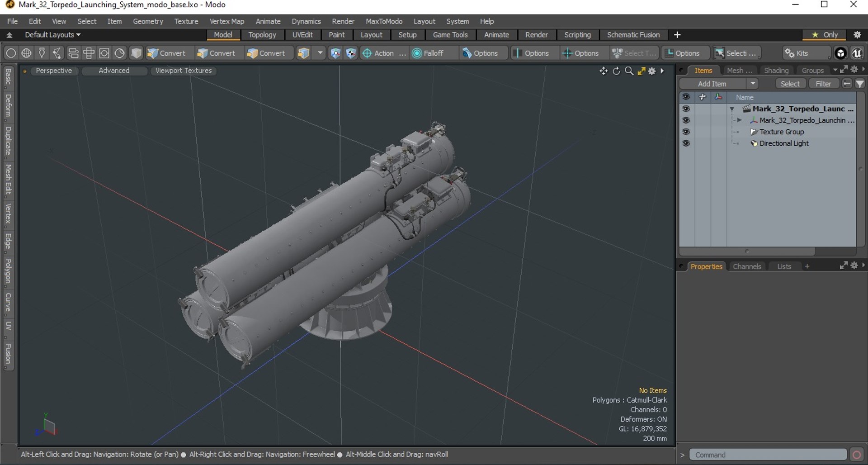Toggle visibility of Texture Group
Viewport: 868px width, 465px height.
686,132
